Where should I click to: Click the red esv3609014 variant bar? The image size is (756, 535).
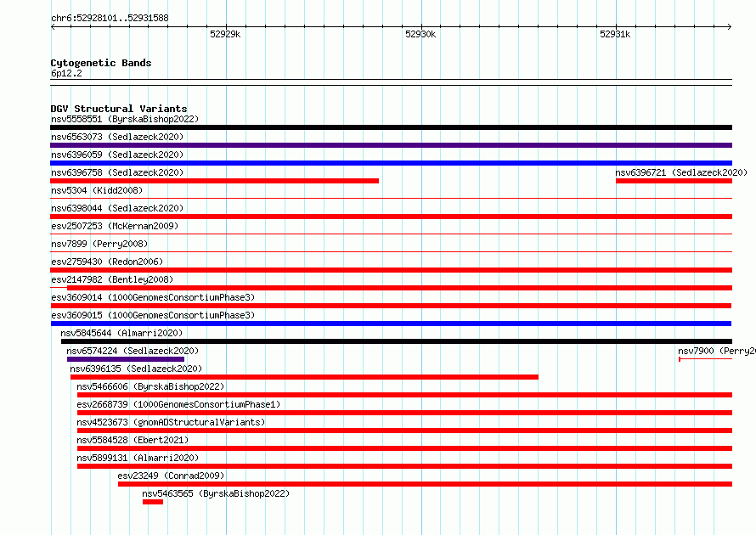coord(391,306)
